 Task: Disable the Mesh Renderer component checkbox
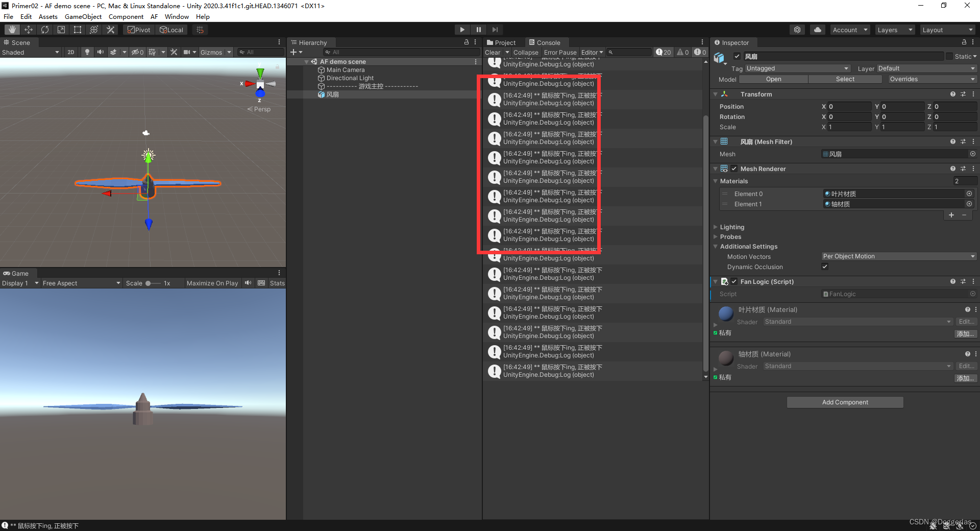(734, 168)
